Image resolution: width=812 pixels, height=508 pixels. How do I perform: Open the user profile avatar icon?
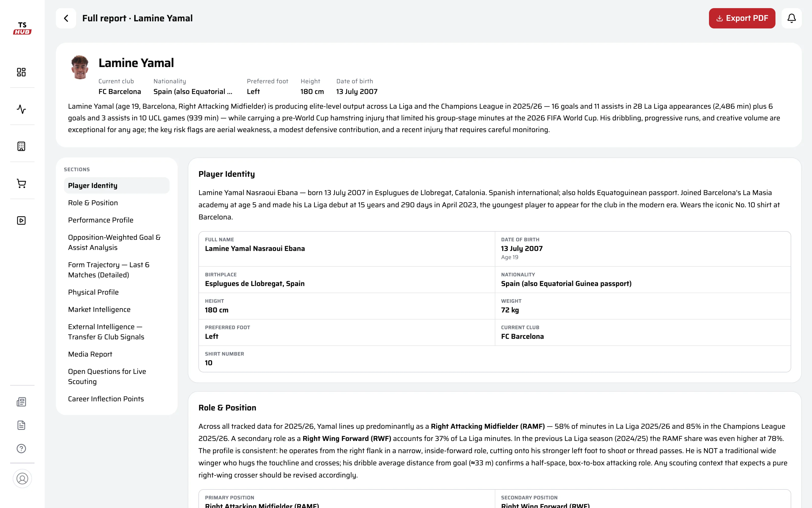click(x=22, y=479)
